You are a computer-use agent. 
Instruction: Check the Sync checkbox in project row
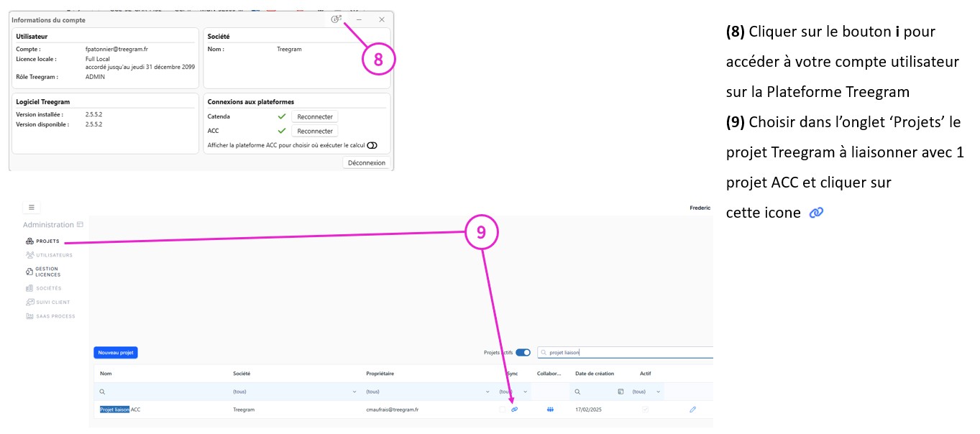503,409
